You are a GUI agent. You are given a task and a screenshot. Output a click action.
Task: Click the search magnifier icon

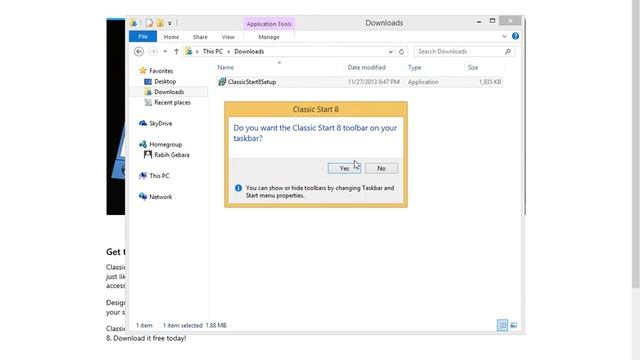click(x=508, y=51)
